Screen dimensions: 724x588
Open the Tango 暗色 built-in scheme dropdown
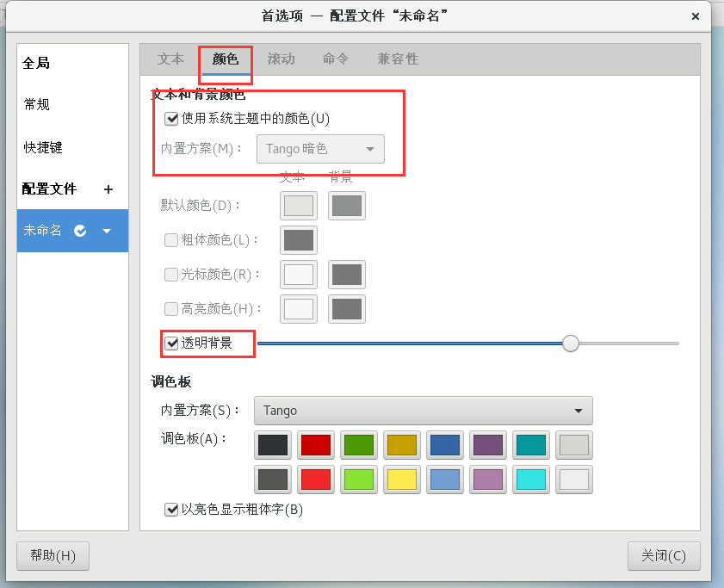[320, 149]
